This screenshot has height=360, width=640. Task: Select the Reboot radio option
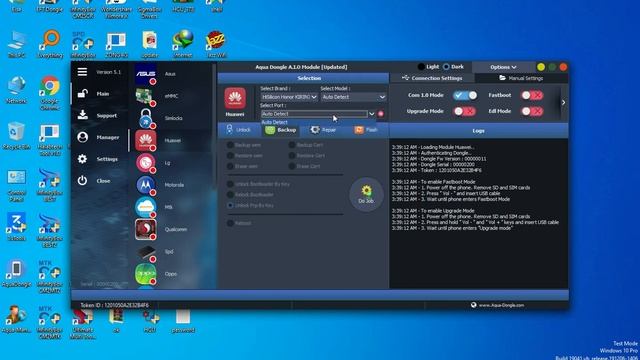tap(230, 223)
